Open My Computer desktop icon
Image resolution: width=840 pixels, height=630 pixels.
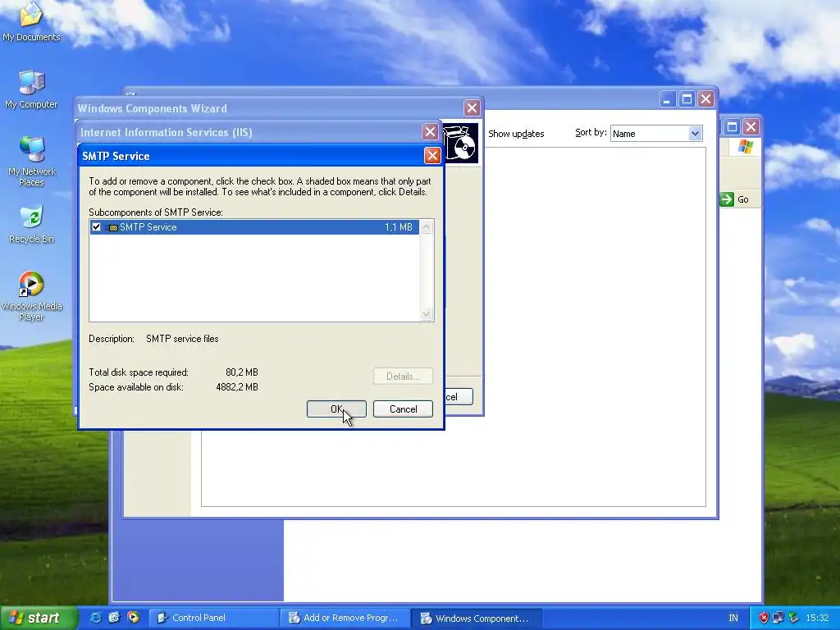pos(32,89)
